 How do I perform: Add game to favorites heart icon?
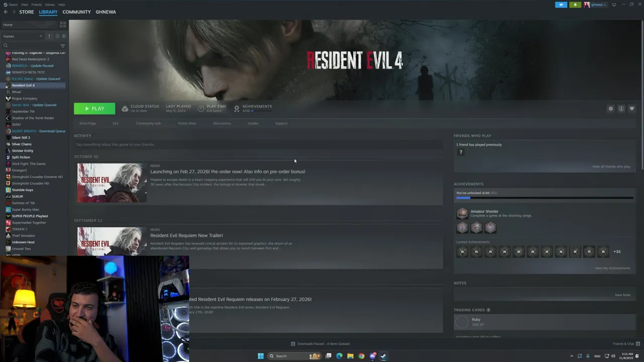coord(632,109)
